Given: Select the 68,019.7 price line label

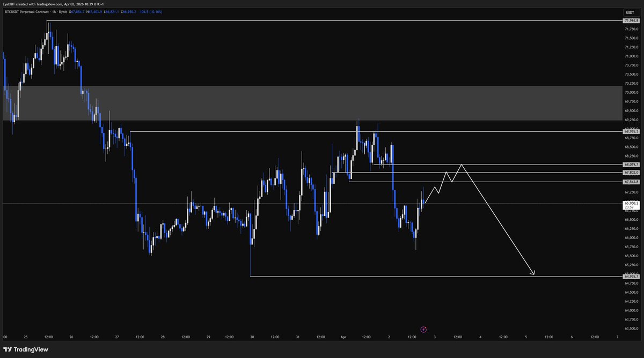Looking at the screenshot, I should (x=631, y=165).
